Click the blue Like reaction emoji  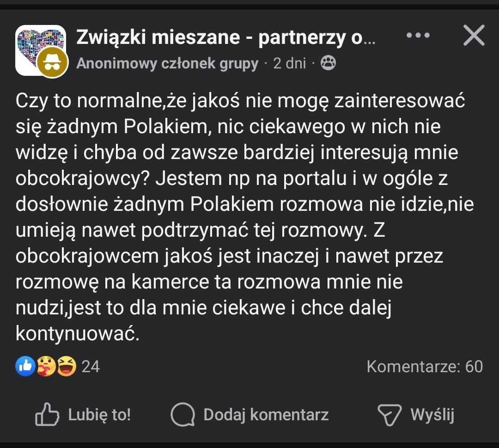pos(25,367)
